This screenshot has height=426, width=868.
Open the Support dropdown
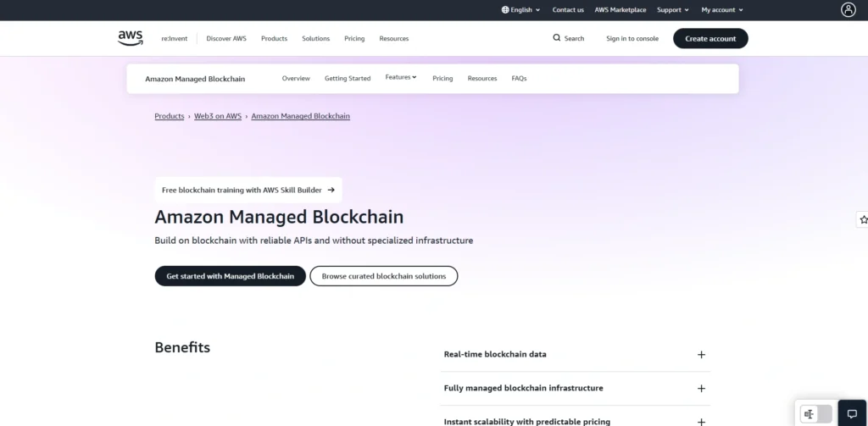672,10
